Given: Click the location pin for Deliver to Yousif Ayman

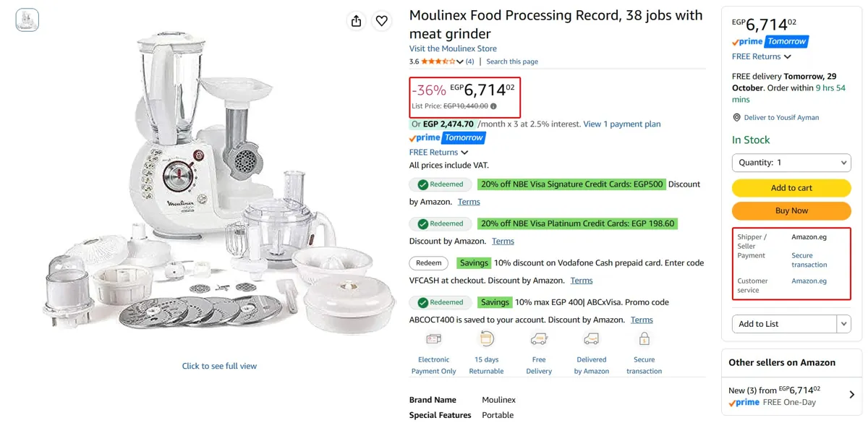Looking at the screenshot, I should click(736, 117).
